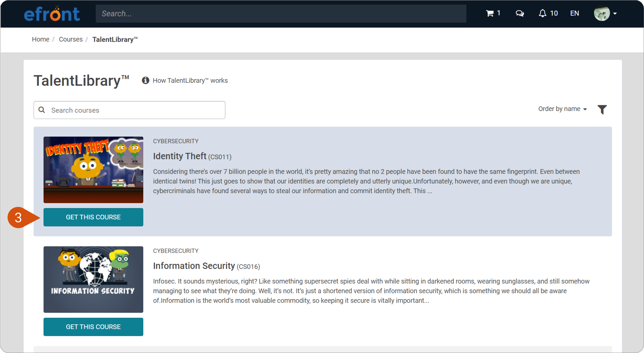Screen dimensions: 644x353
Task: Open the How TalentLibrary works link
Action: click(190, 80)
